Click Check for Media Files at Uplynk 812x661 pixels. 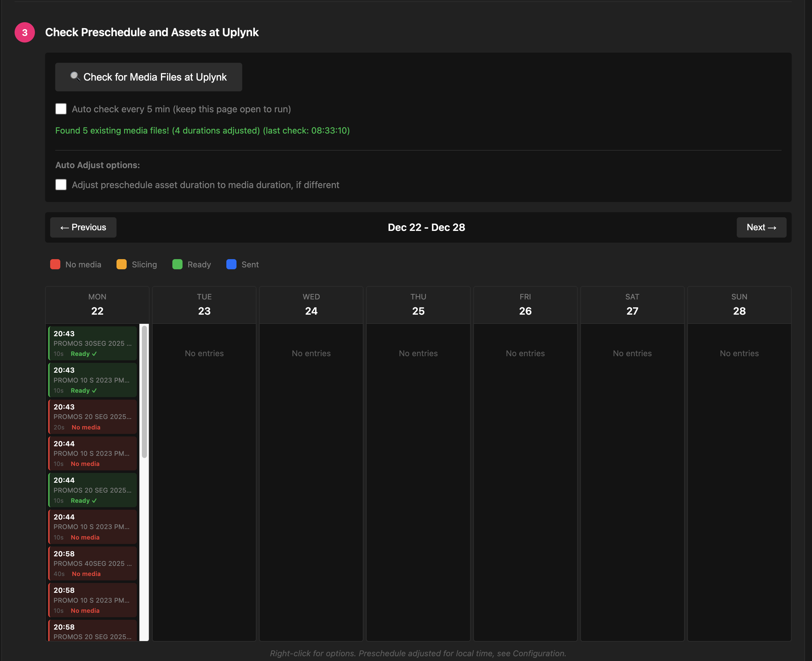pyautogui.click(x=149, y=77)
